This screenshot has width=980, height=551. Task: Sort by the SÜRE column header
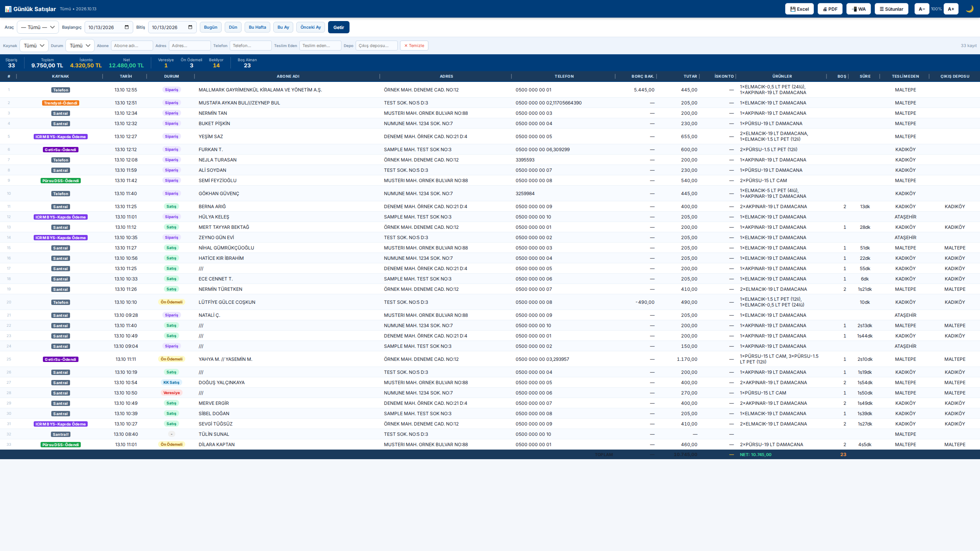(x=865, y=76)
